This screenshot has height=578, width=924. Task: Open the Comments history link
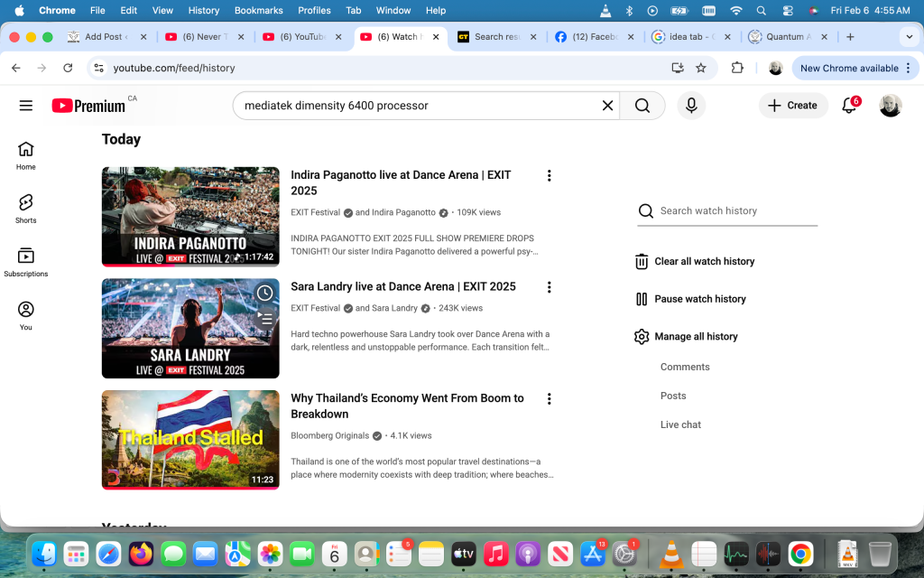click(685, 367)
